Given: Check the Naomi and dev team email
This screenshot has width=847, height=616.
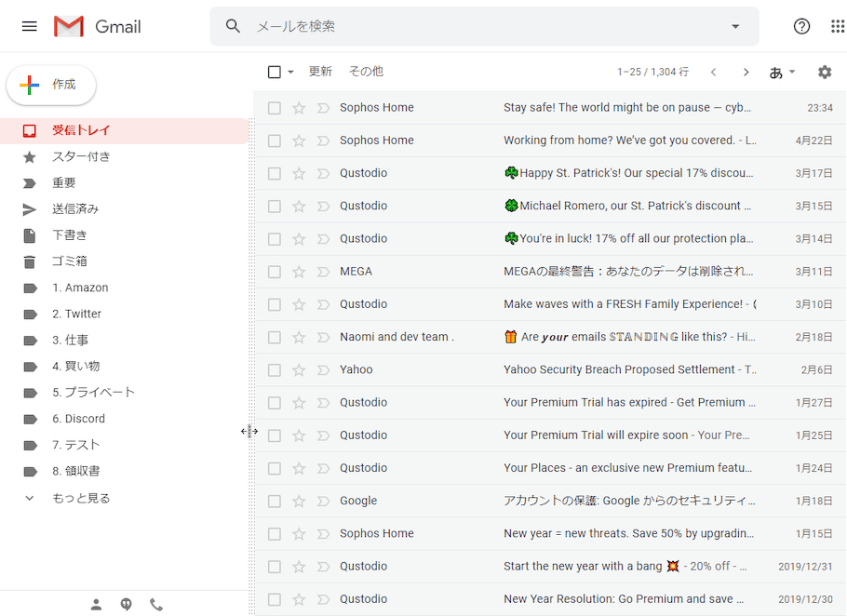Looking at the screenshot, I should click(275, 338).
